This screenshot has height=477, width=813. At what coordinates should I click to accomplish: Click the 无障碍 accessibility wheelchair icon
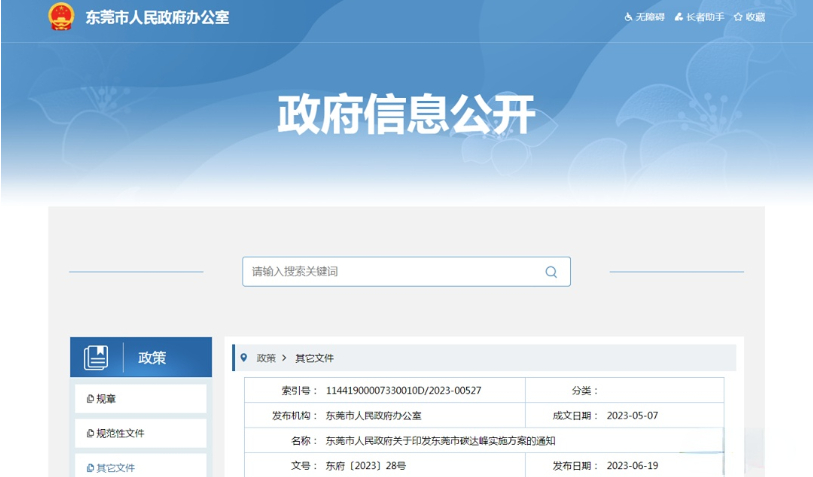(629, 17)
